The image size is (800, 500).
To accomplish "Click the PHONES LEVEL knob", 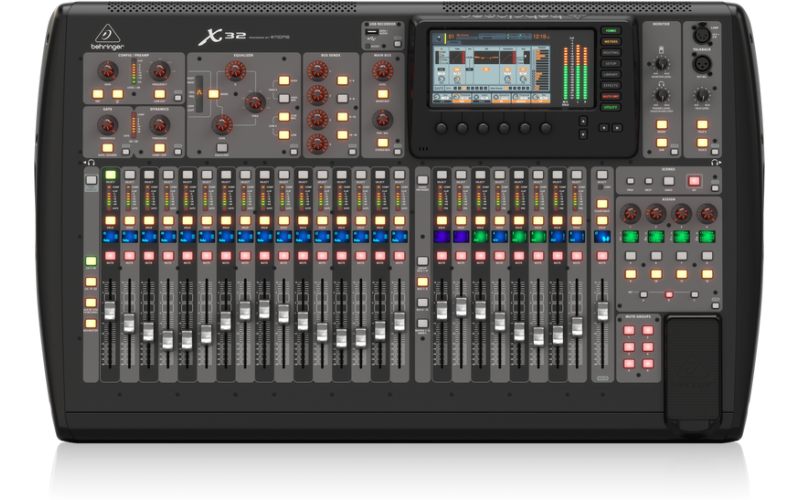I will tap(662, 95).
